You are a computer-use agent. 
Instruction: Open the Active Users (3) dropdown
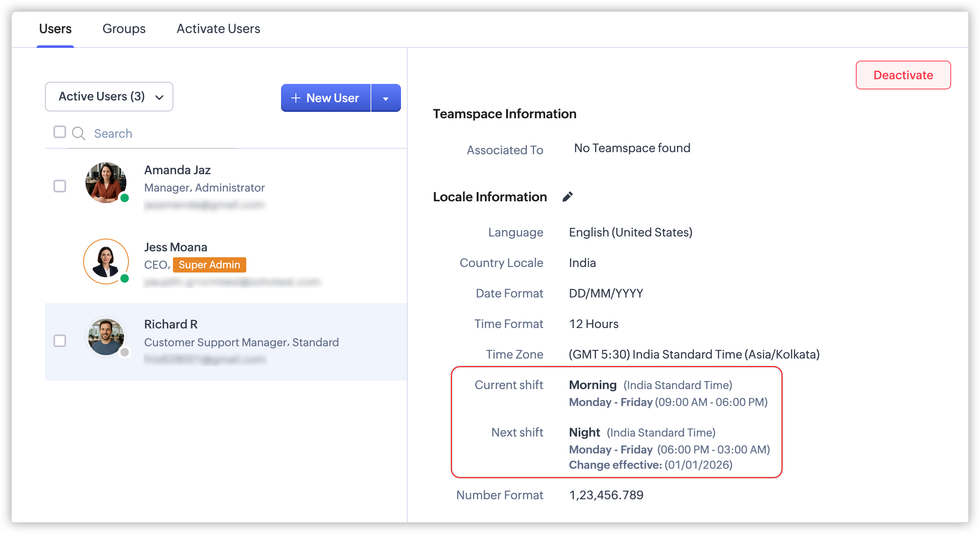109,97
